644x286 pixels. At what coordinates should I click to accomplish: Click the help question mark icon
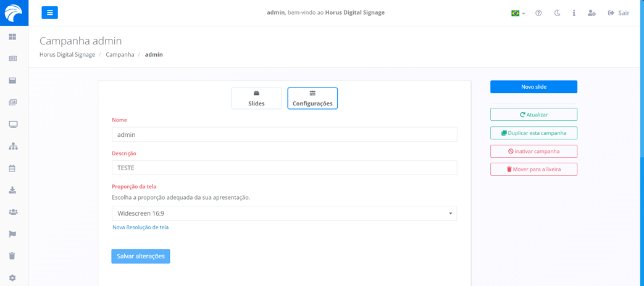(538, 13)
